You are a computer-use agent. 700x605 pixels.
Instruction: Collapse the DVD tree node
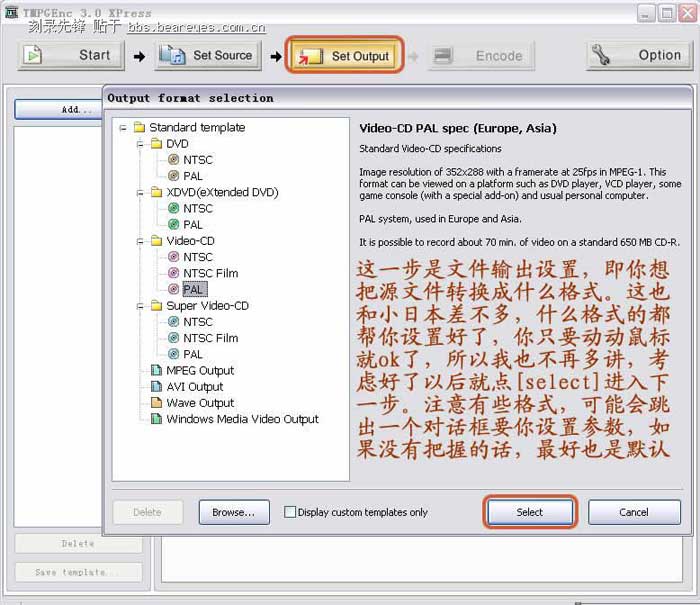tap(140, 144)
